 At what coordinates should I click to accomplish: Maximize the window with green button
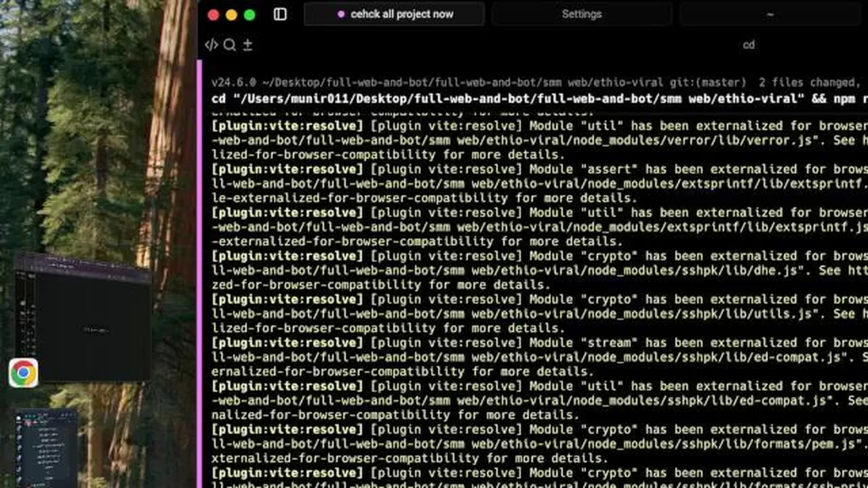click(250, 14)
